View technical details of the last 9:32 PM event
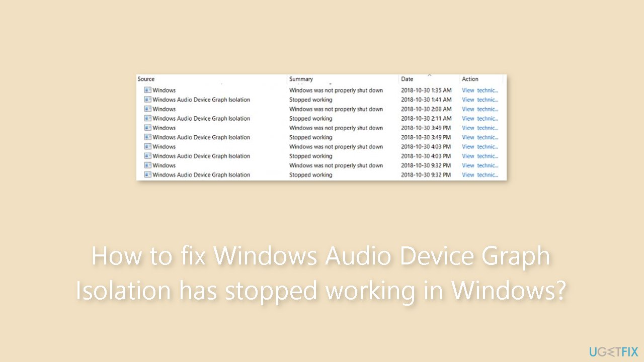Screen dimensions: 644x362 point(479,174)
